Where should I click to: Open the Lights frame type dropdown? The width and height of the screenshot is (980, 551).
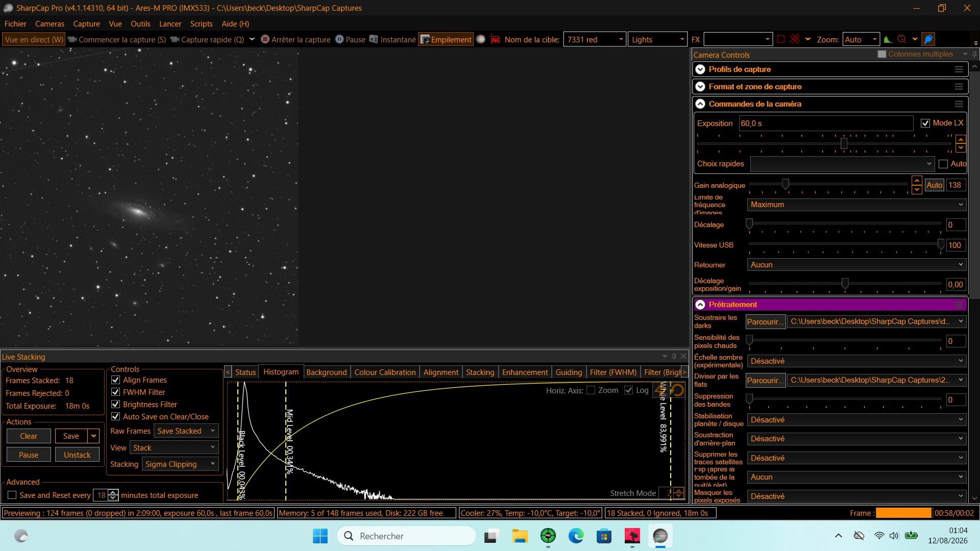point(682,39)
